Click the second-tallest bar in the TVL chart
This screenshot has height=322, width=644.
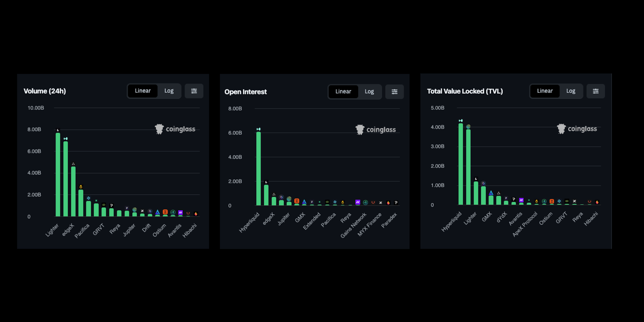tap(468, 166)
